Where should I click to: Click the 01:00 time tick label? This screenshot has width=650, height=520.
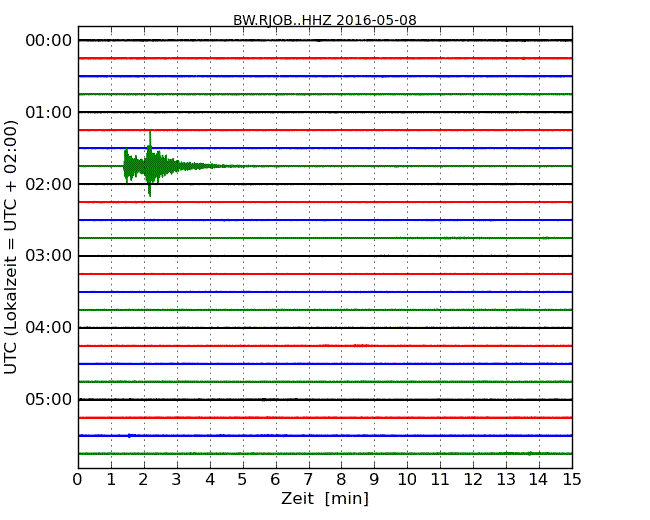coord(49,112)
